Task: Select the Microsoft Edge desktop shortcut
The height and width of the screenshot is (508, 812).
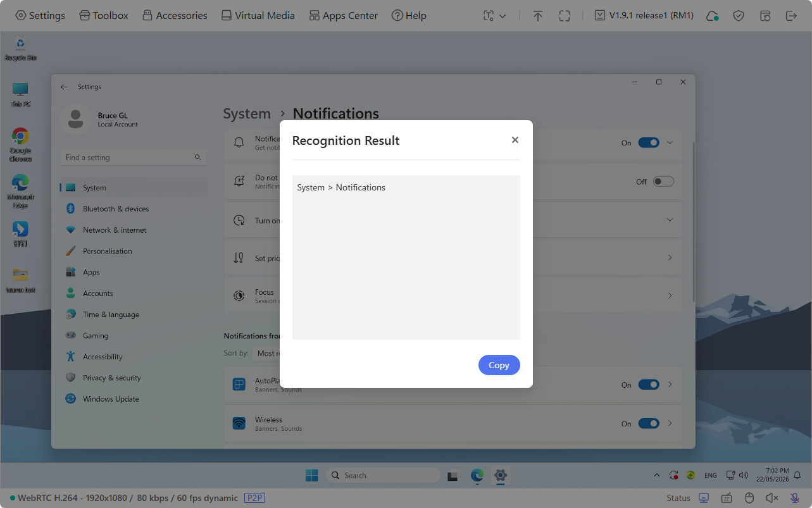Action: [20, 191]
